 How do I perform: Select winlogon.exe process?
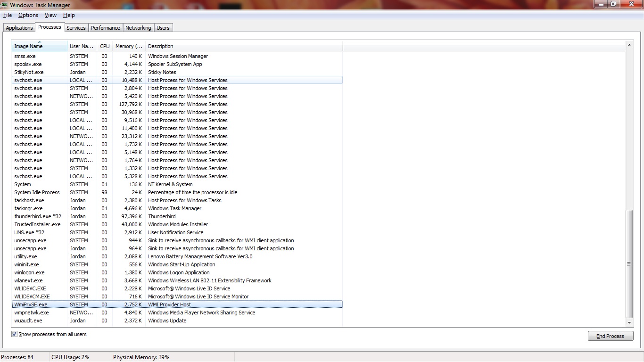point(177,272)
